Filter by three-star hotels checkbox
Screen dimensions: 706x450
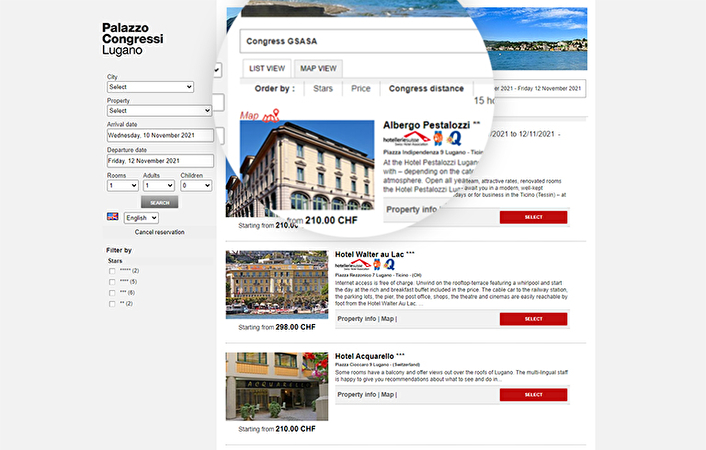point(112,293)
